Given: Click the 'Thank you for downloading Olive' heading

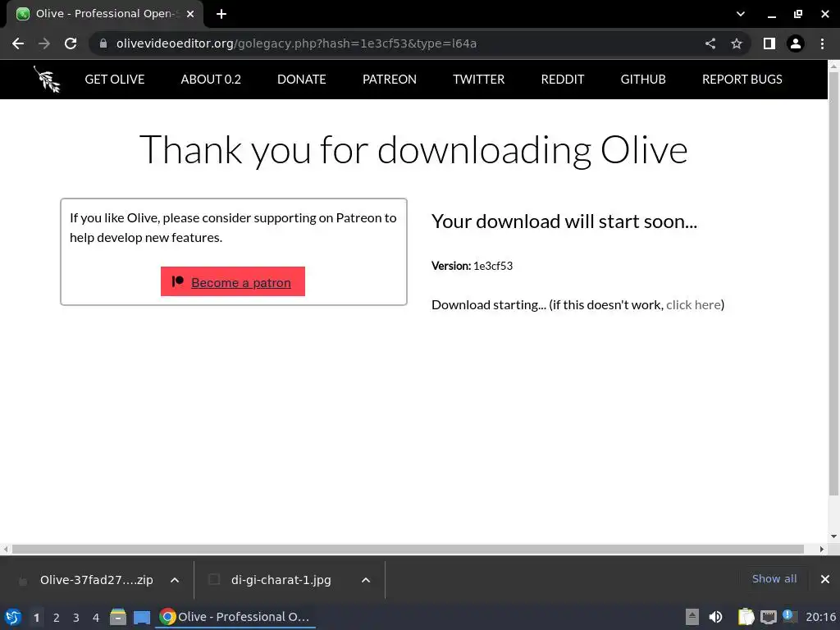Looking at the screenshot, I should (413, 149).
